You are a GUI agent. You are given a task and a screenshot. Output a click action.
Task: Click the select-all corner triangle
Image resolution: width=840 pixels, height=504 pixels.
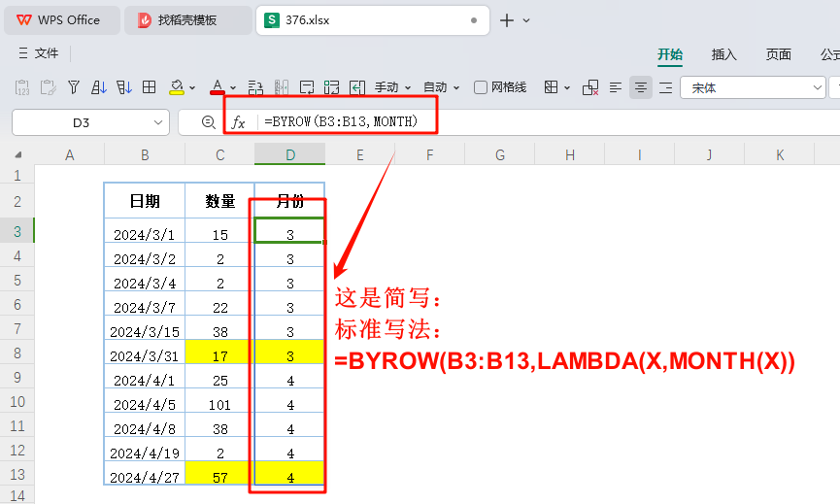point(18,154)
